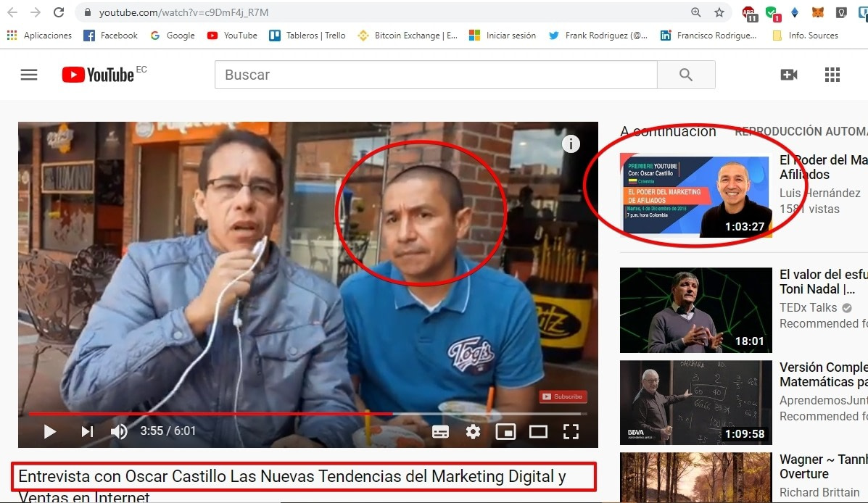Open the YouTube apps grid icon
The image size is (868, 503).
(832, 75)
